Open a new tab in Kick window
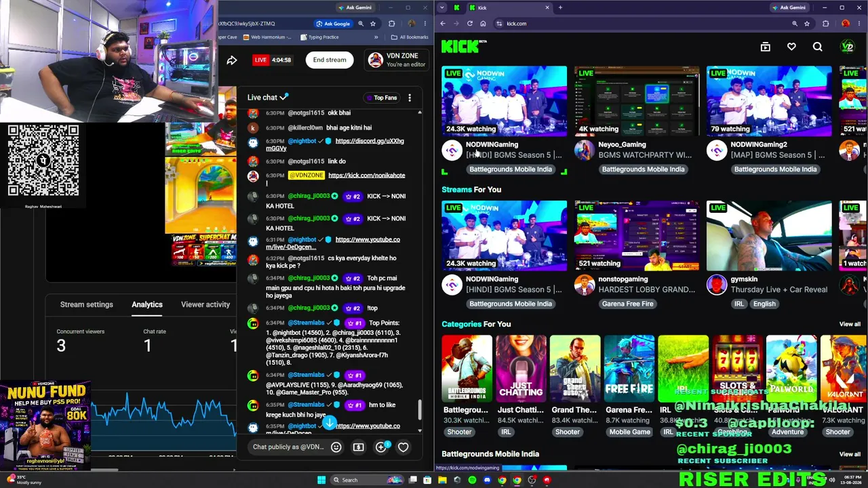Viewport: 868px width, 488px height. point(560,7)
